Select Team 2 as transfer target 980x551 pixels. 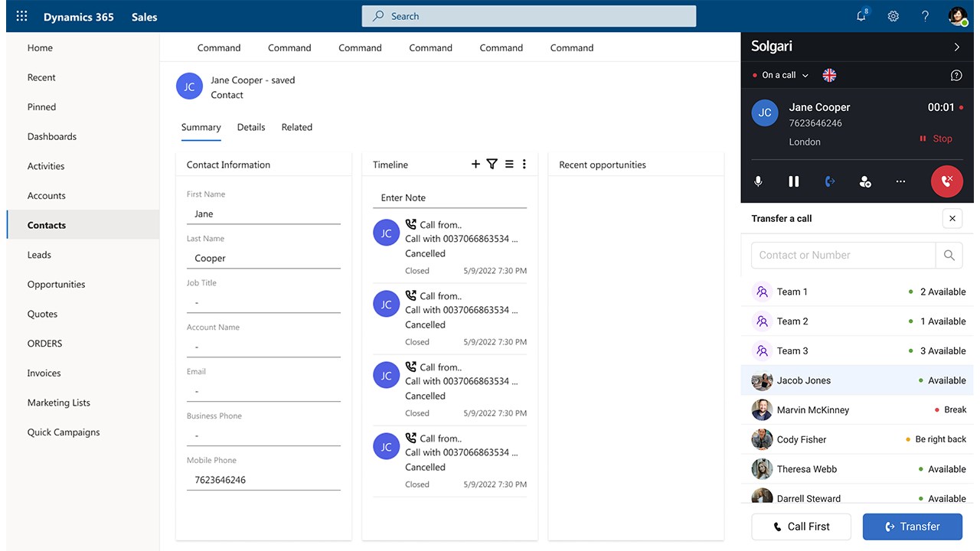point(857,321)
